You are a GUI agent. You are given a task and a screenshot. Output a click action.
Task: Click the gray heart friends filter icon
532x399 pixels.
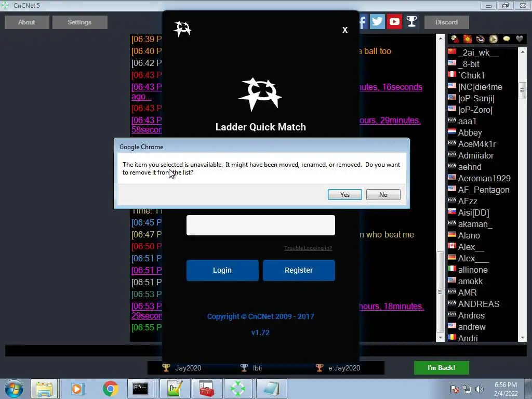pyautogui.click(x=519, y=39)
